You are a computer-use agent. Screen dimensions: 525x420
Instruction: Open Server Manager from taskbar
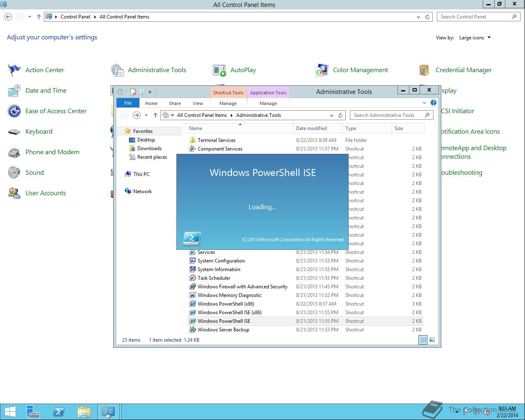coord(33,412)
